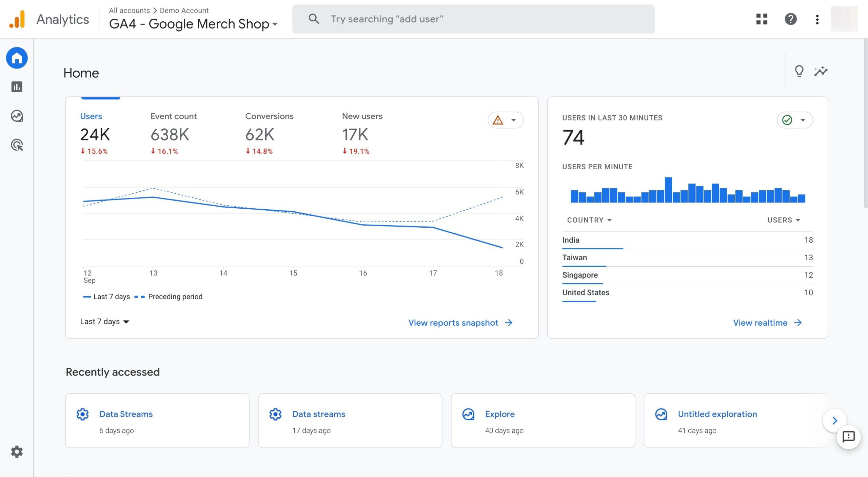Open the Data streams card from 17 days ago

tap(350, 421)
